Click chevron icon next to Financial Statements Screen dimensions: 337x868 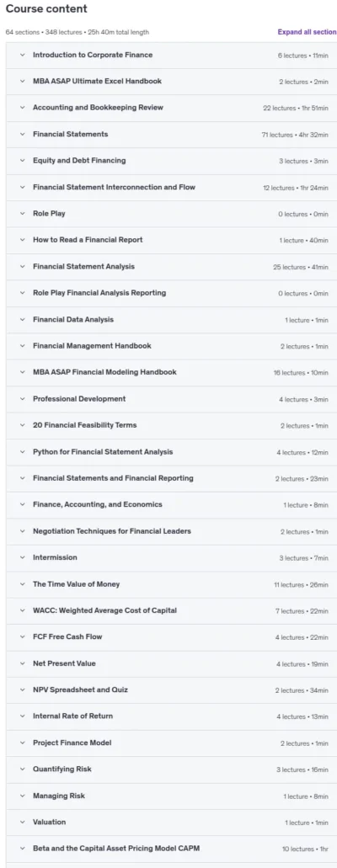click(x=22, y=134)
